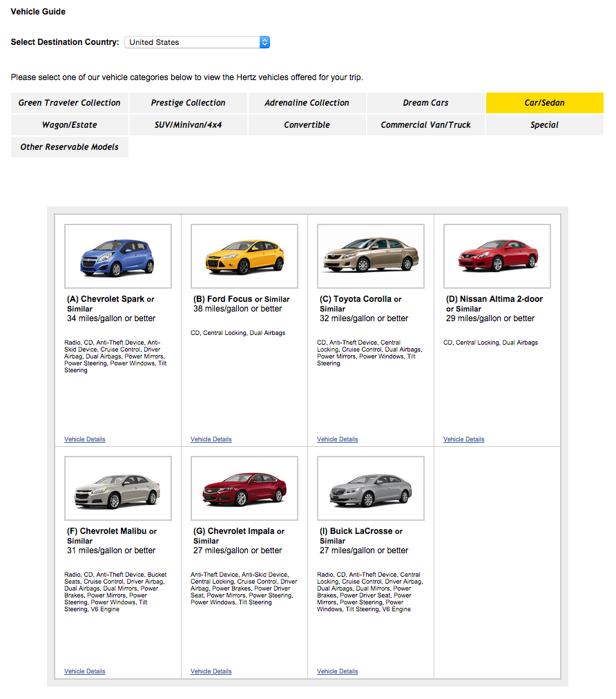Switch to SUV/Minivan/4x4 category
This screenshot has width=616, height=699.
[x=188, y=125]
